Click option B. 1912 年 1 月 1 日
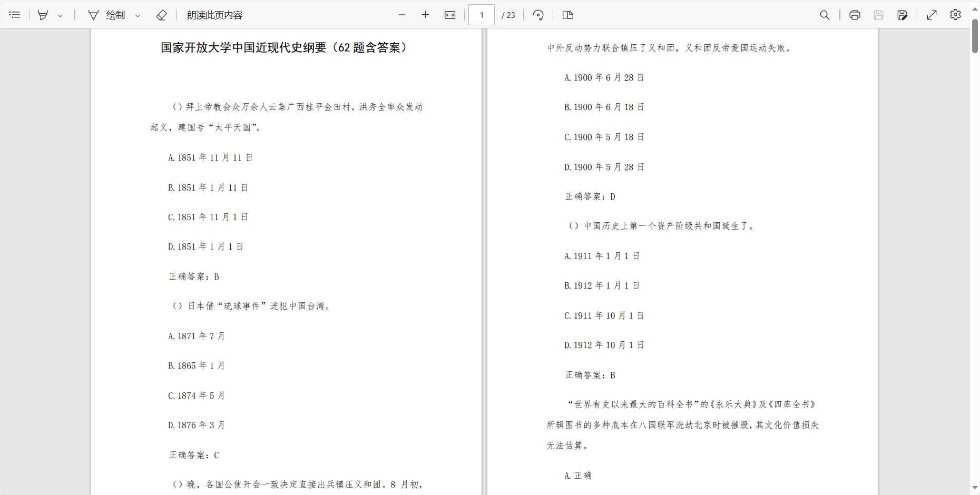980x495 pixels. (602, 285)
